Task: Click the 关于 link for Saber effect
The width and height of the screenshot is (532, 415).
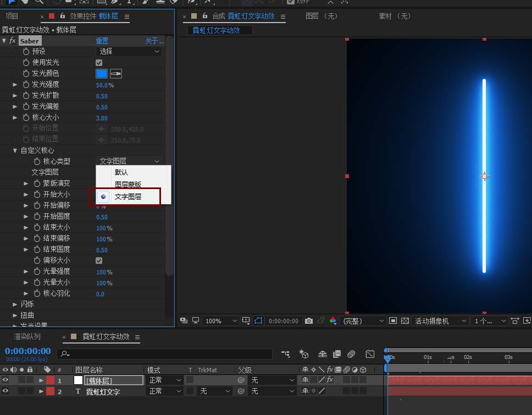Action: tap(154, 41)
